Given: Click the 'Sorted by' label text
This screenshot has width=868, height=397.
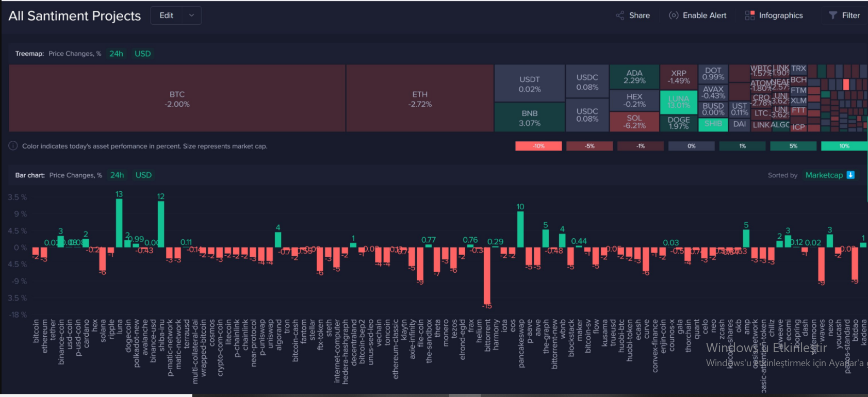Looking at the screenshot, I should coord(782,175).
